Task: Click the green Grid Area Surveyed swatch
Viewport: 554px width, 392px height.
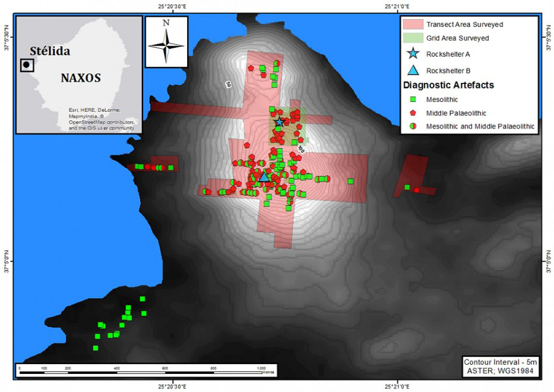Action: 413,38
